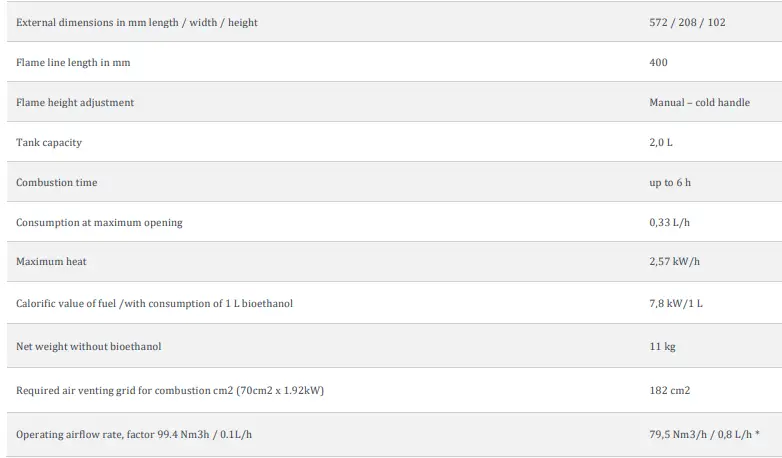Select the up to 6 h value
Image resolution: width=782 pixels, height=458 pixels.
coord(669,182)
